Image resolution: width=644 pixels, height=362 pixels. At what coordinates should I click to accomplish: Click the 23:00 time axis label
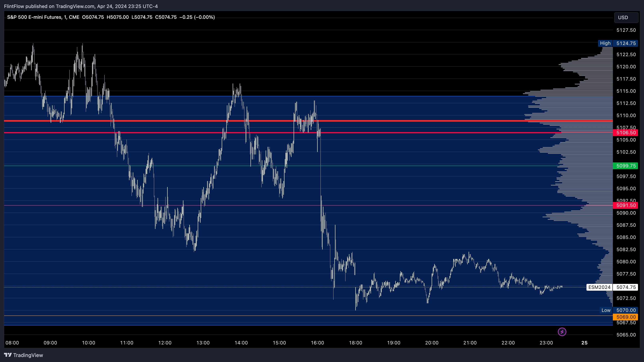click(546, 343)
